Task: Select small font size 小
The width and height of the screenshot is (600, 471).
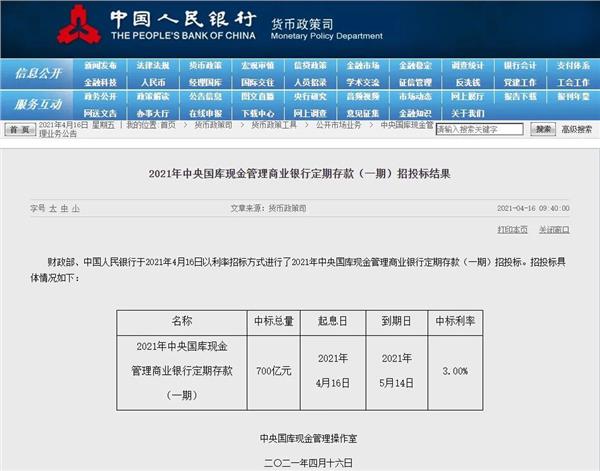Action: [75, 208]
